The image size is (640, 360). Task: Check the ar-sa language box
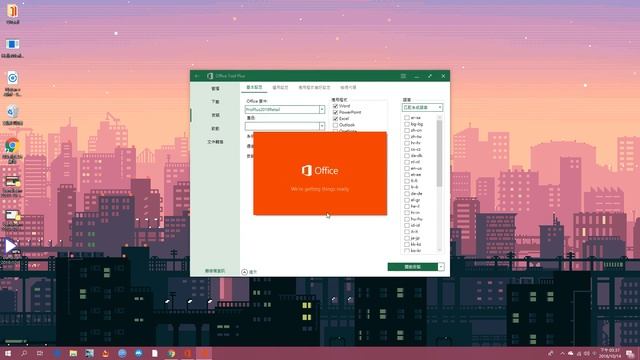[407, 118]
